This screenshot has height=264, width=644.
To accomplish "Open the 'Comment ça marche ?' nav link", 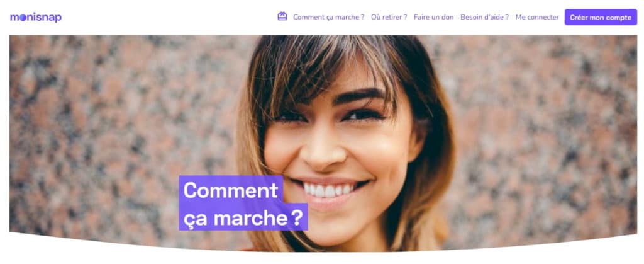I will [x=328, y=17].
